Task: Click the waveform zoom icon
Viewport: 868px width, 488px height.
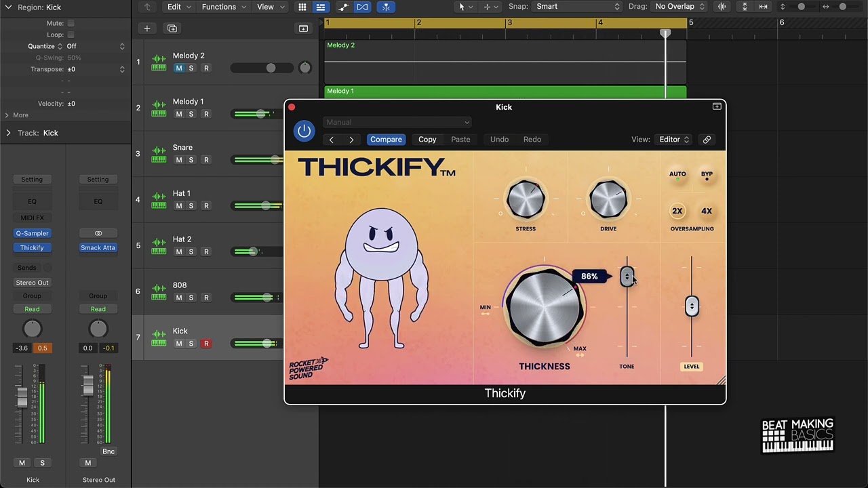Action: (722, 7)
